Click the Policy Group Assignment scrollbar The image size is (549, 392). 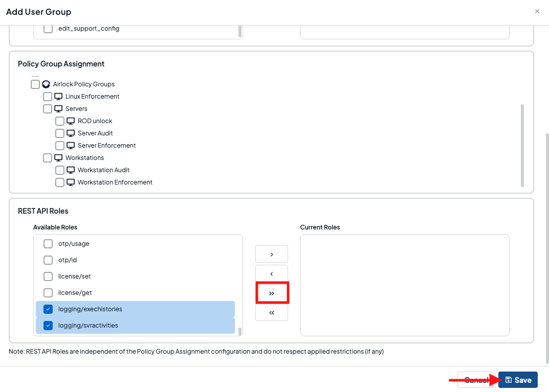(522, 145)
